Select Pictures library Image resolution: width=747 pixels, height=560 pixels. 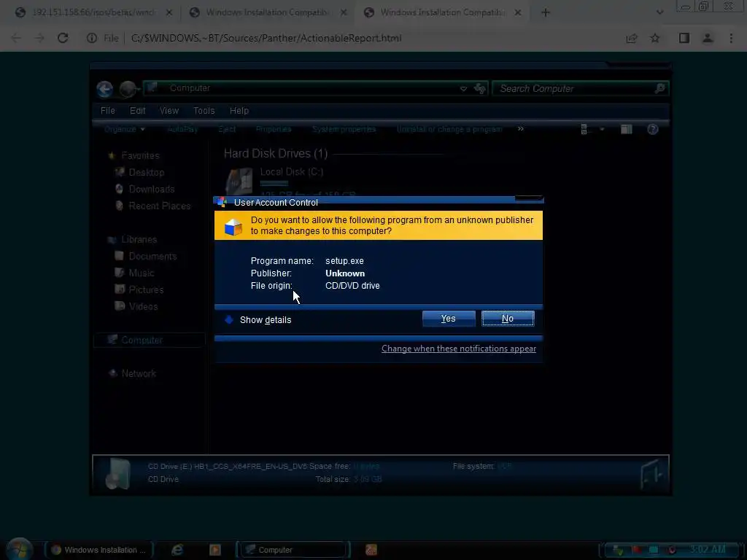pyautogui.click(x=139, y=289)
